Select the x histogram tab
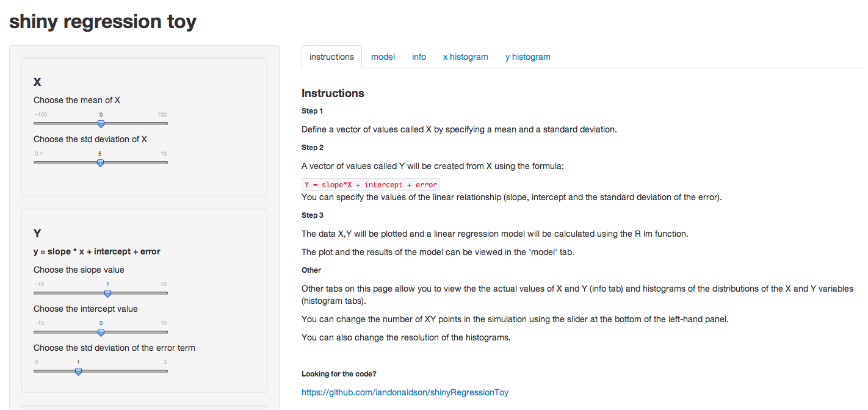This screenshot has height=410, width=868. pos(465,57)
